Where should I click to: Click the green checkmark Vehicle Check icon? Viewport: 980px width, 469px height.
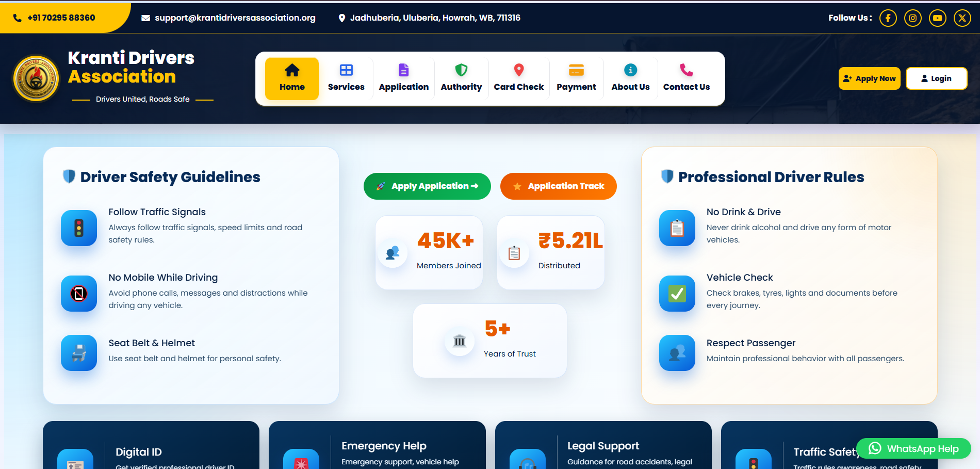click(x=677, y=294)
